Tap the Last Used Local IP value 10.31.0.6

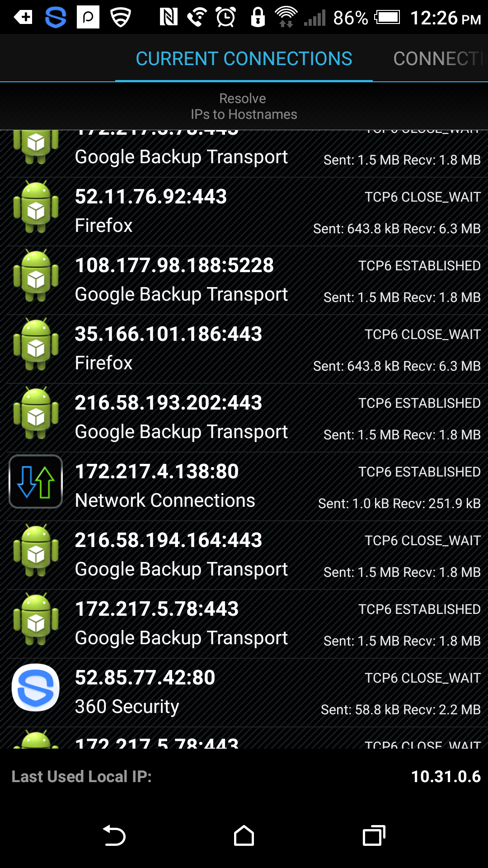(x=446, y=777)
